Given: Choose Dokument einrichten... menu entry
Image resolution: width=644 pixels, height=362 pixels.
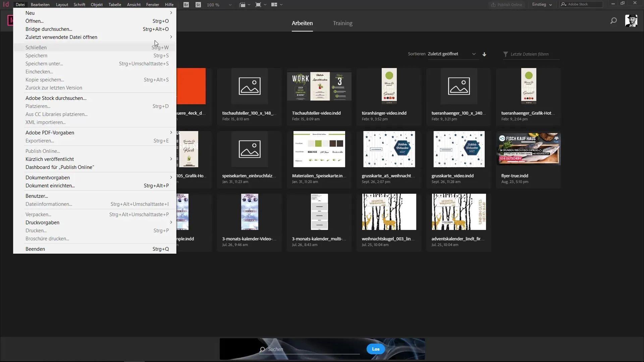Looking at the screenshot, I should pos(95,186).
